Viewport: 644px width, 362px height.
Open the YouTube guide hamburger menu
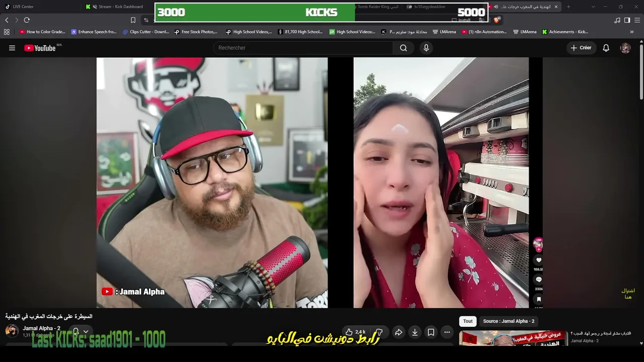click(12, 48)
